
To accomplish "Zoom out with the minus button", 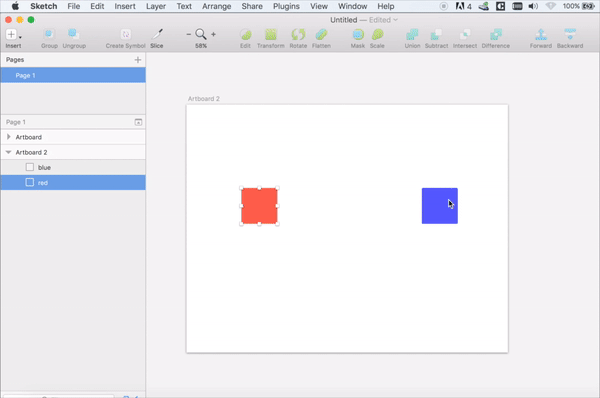I will coord(189,34).
